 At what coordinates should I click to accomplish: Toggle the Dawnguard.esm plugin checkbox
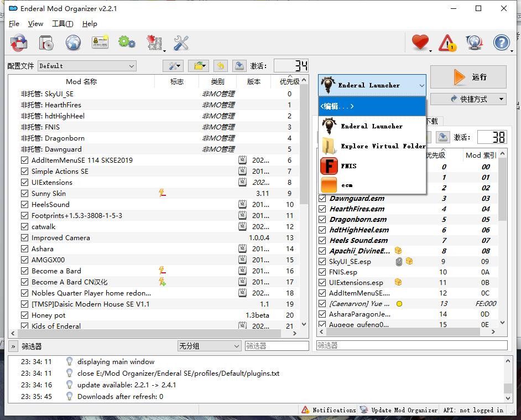click(x=322, y=199)
